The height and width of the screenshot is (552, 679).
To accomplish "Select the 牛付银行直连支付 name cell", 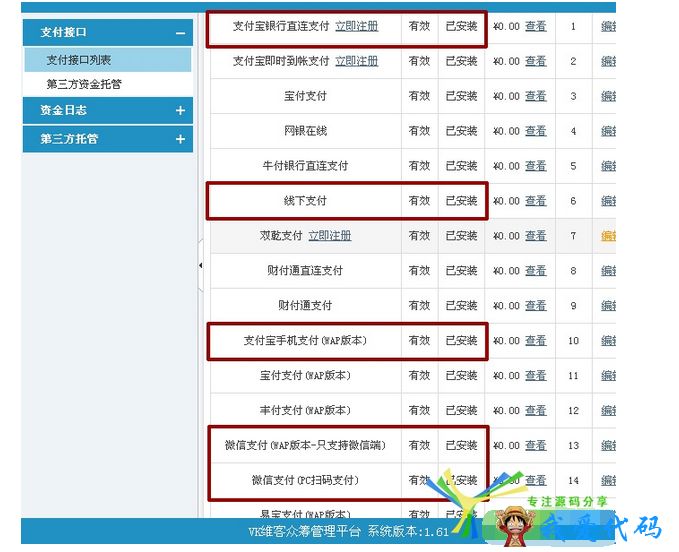I will [306, 166].
